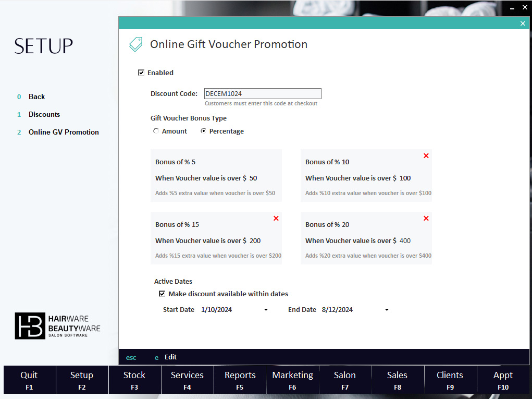Click the Hairware Beautyware logo
Viewport: 532px width, 399px height.
57,326
